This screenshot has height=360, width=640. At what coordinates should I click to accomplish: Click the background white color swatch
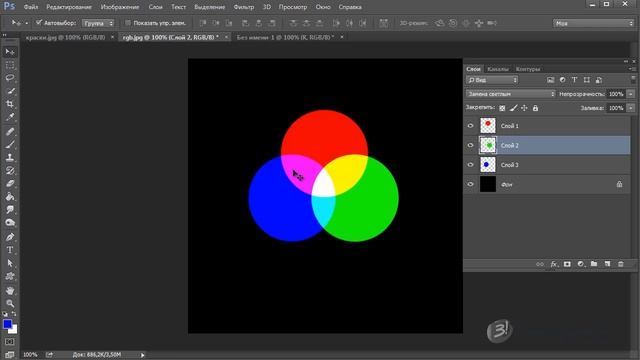14,329
